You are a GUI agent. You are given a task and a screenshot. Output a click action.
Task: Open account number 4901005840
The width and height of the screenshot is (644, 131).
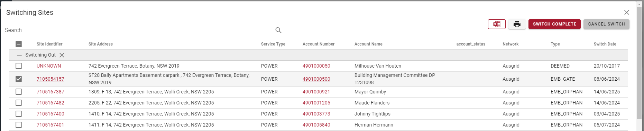[x=316, y=125]
